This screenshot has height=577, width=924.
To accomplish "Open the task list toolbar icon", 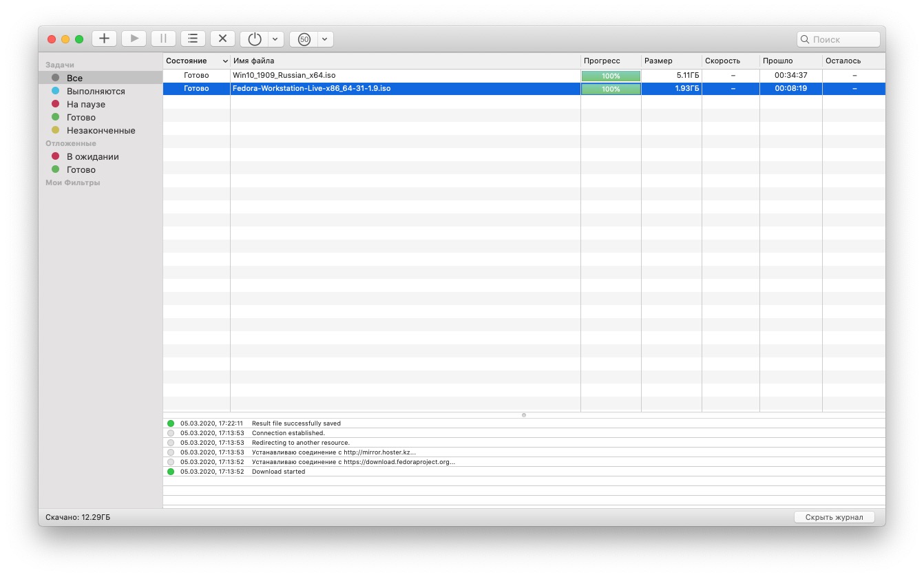I will 193,39.
